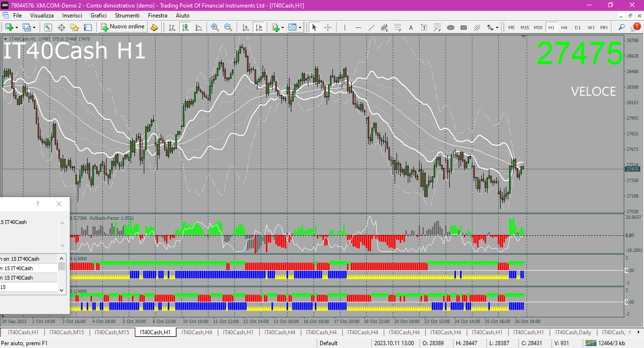The image size is (644, 348).
Task: Expand the Profiles dropdown arrow
Action: coord(34,27)
